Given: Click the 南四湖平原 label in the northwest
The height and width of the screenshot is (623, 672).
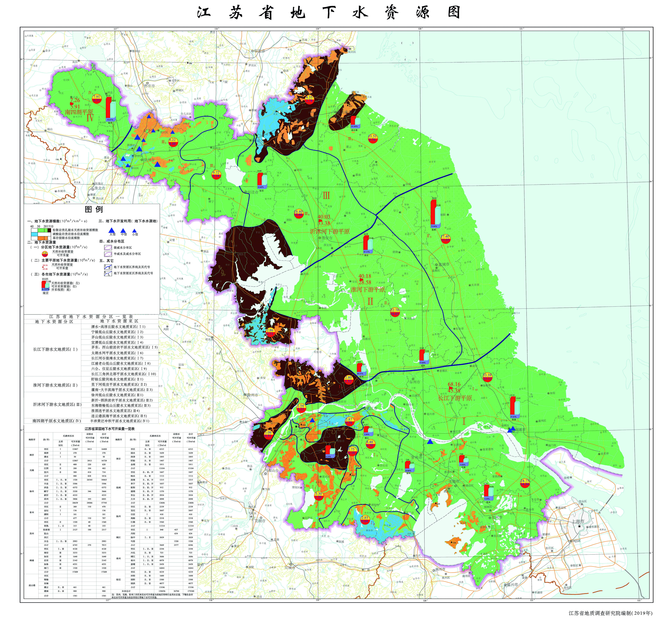Looking at the screenshot, I should 79,112.
